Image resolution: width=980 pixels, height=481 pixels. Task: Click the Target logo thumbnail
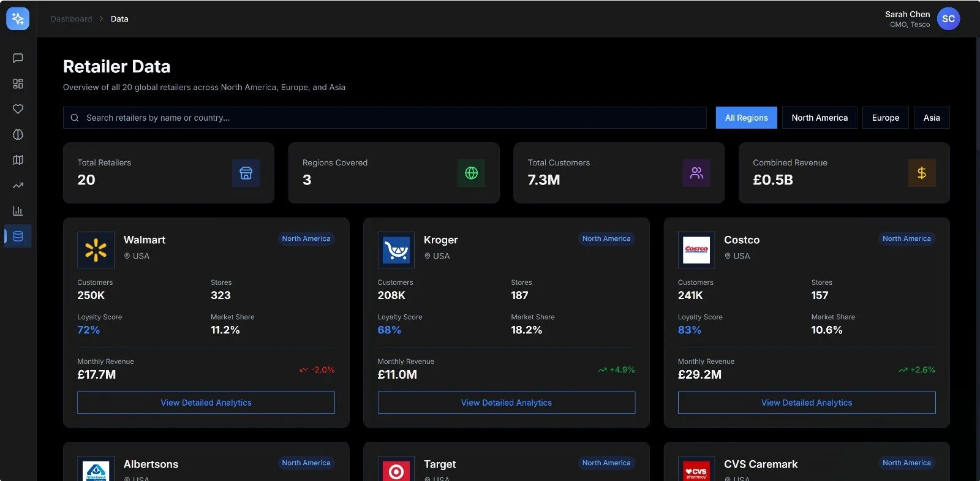tap(396, 469)
